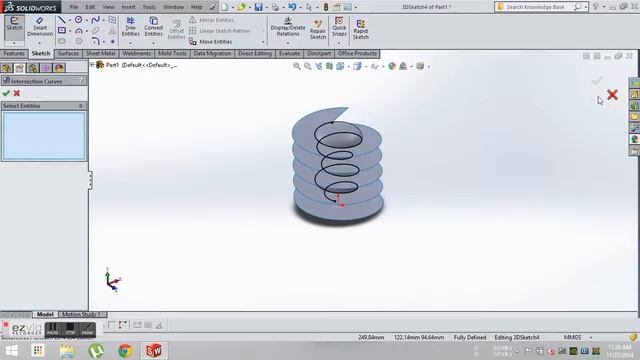Open the ConfigurationManager tab icon
The image size is (640, 360).
pos(33,68)
